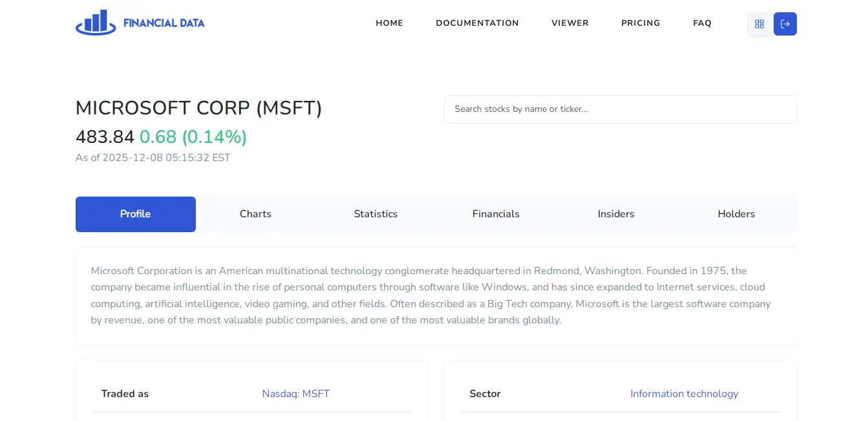Viewport: 868px width, 421px height.
Task: Click the stock search input field
Action: tap(620, 109)
